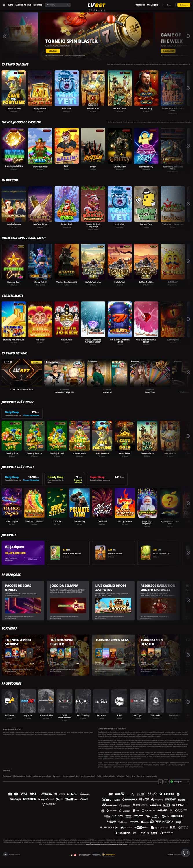193x868 pixels.
Task: Open the Cassino Ao Vivo menu item
Action: (23, 5)
